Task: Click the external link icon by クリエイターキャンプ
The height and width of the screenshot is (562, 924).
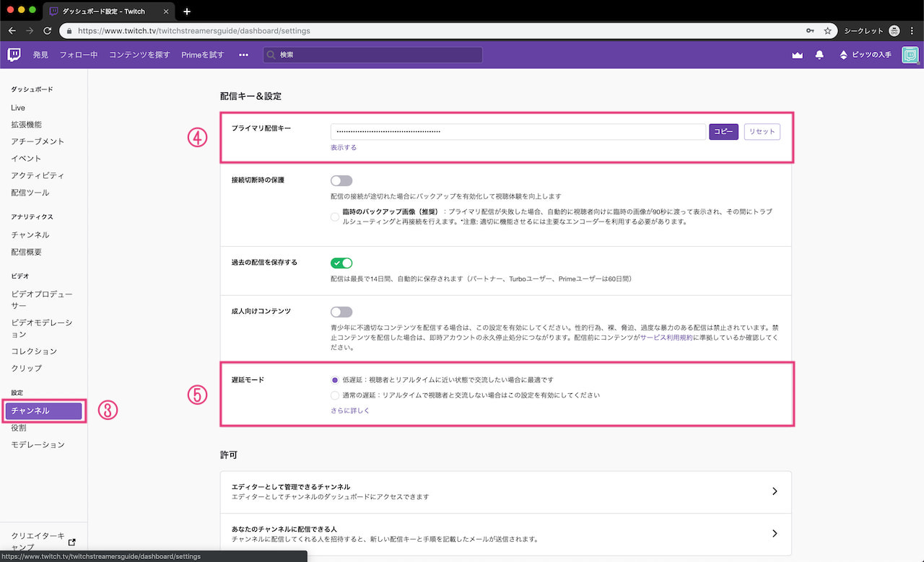Action: click(x=71, y=542)
